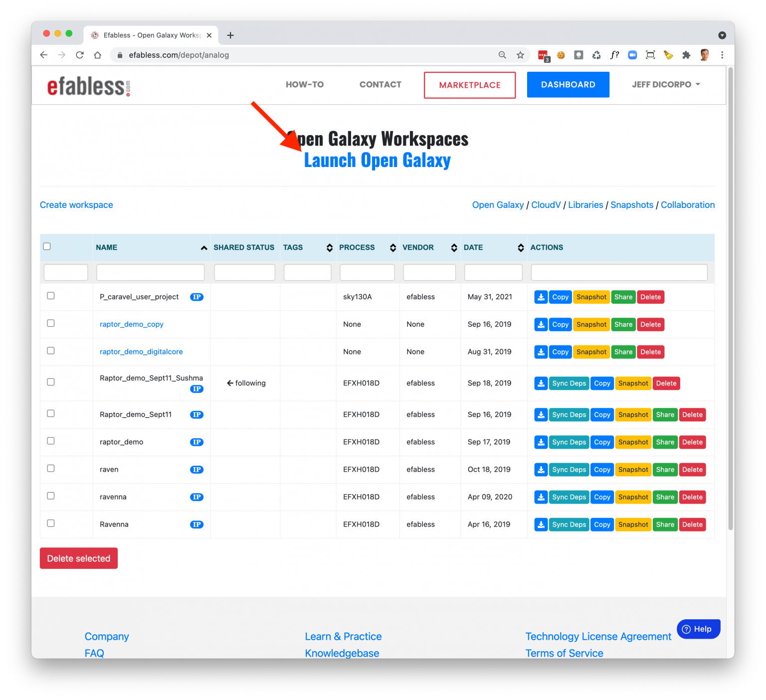The width and height of the screenshot is (766, 700).
Task: Click the IP badge on P_caravel_user_project
Action: [196, 297]
